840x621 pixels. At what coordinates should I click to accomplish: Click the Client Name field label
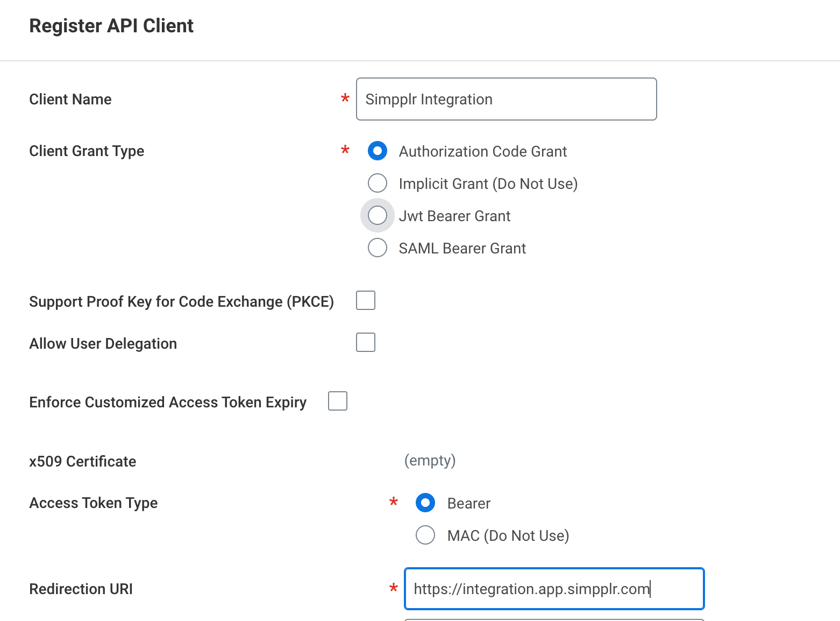(x=70, y=100)
